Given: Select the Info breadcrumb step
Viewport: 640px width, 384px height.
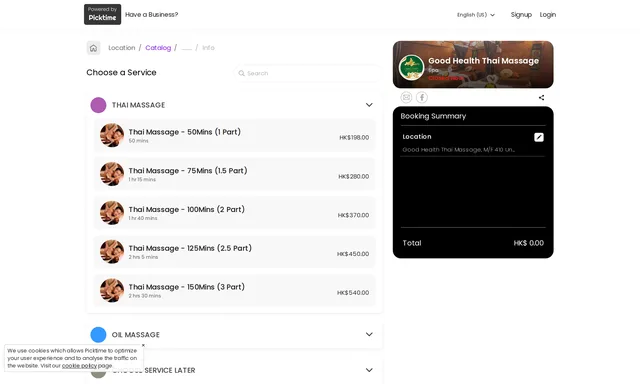Looking at the screenshot, I should (208, 48).
